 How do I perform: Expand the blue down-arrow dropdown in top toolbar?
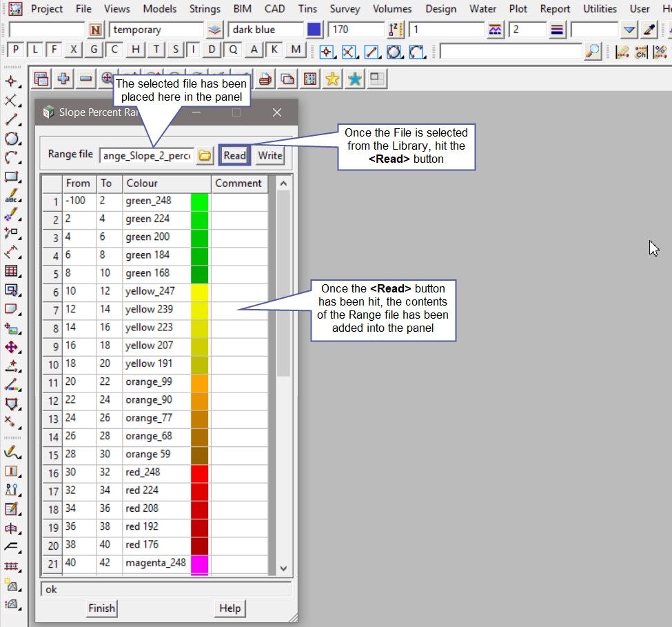coord(629,30)
